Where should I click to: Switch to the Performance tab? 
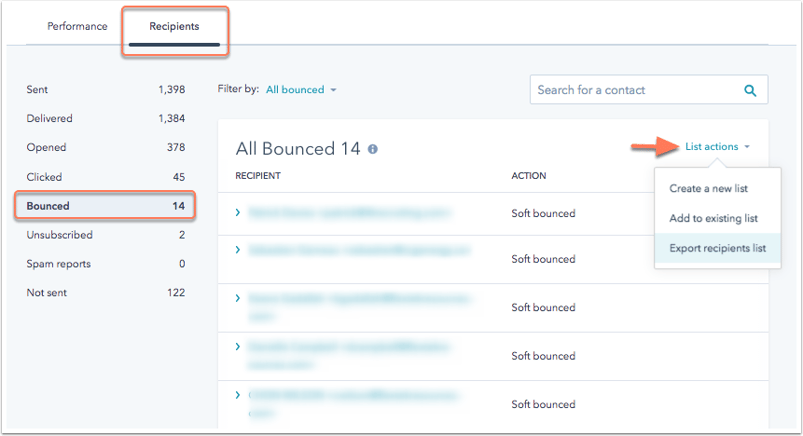click(78, 26)
